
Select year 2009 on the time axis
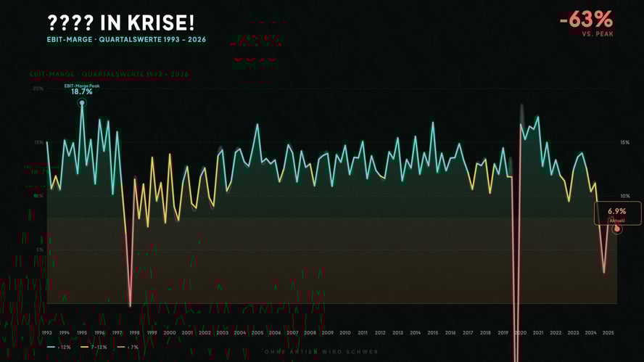327,333
